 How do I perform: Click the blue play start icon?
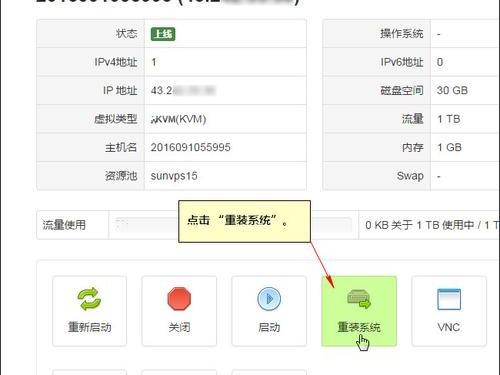(x=269, y=299)
